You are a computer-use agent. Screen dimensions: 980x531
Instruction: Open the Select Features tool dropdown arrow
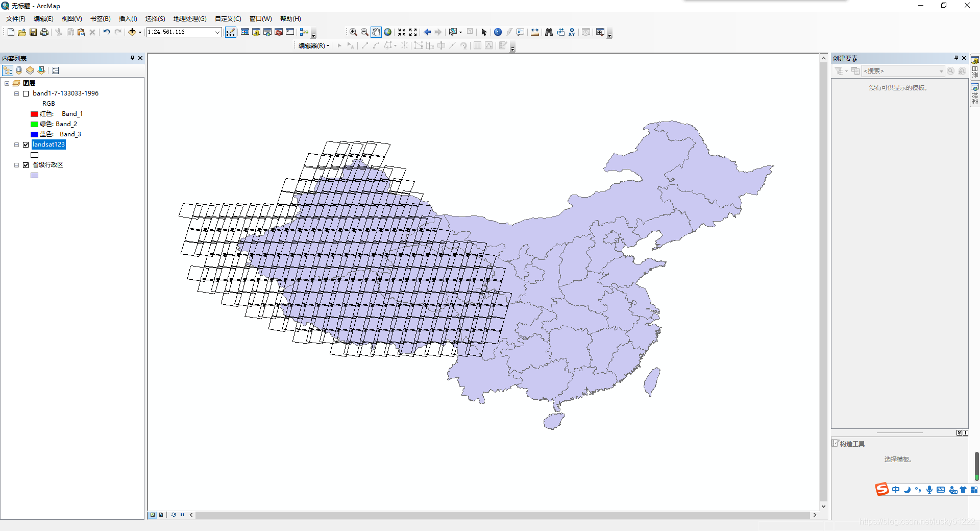point(461,32)
